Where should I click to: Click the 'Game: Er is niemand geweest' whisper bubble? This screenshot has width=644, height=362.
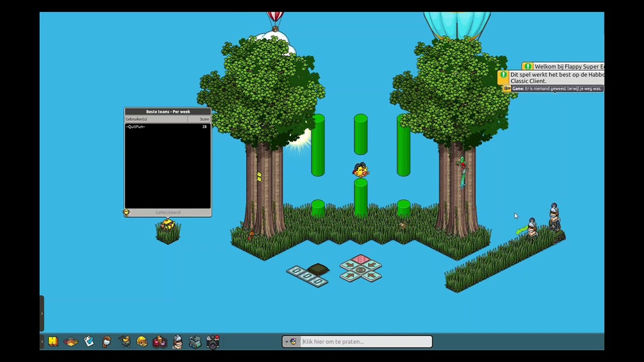[553, 88]
